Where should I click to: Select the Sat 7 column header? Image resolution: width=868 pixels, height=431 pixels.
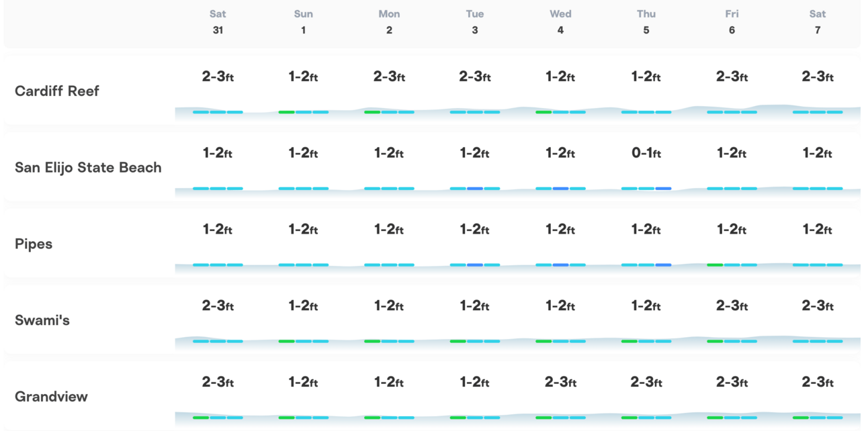pos(818,22)
